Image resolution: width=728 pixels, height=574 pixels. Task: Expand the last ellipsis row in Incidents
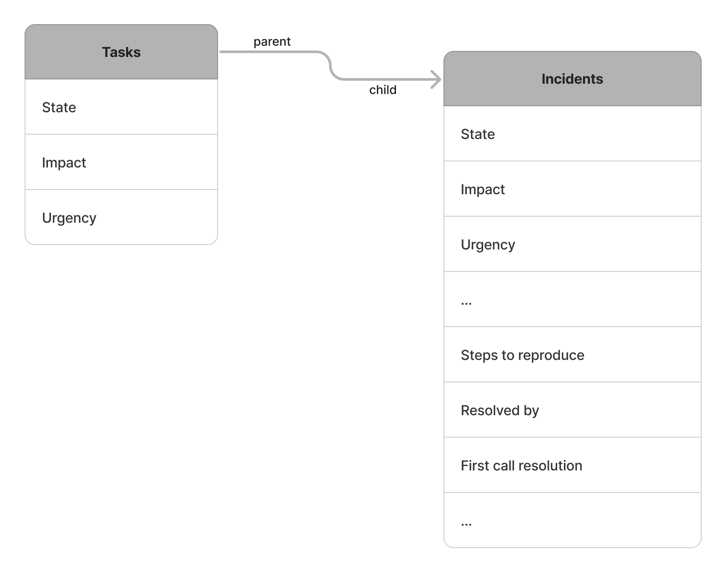point(572,520)
